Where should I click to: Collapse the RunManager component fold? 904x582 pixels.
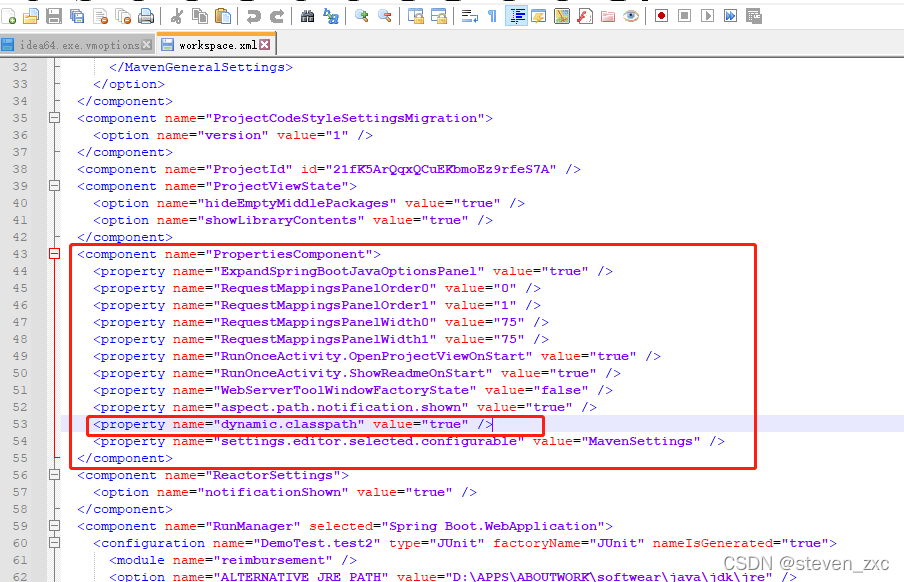click(x=54, y=526)
